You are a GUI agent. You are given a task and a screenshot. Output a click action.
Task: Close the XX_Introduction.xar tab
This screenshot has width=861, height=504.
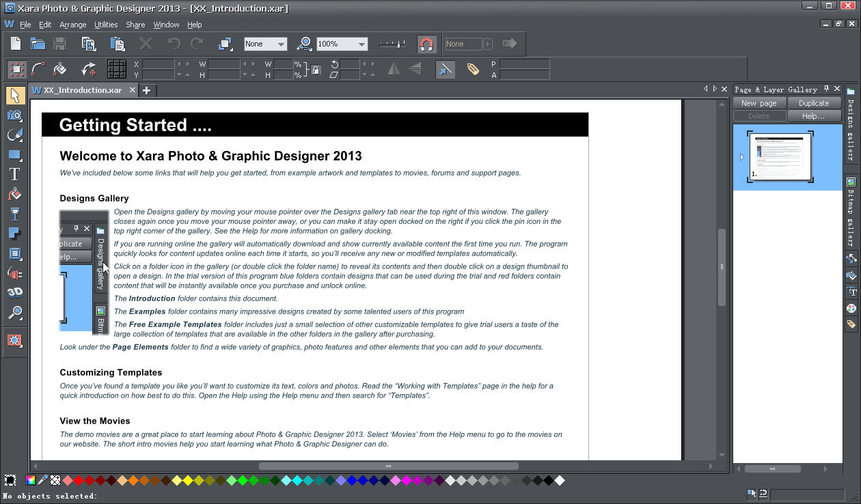click(x=132, y=90)
